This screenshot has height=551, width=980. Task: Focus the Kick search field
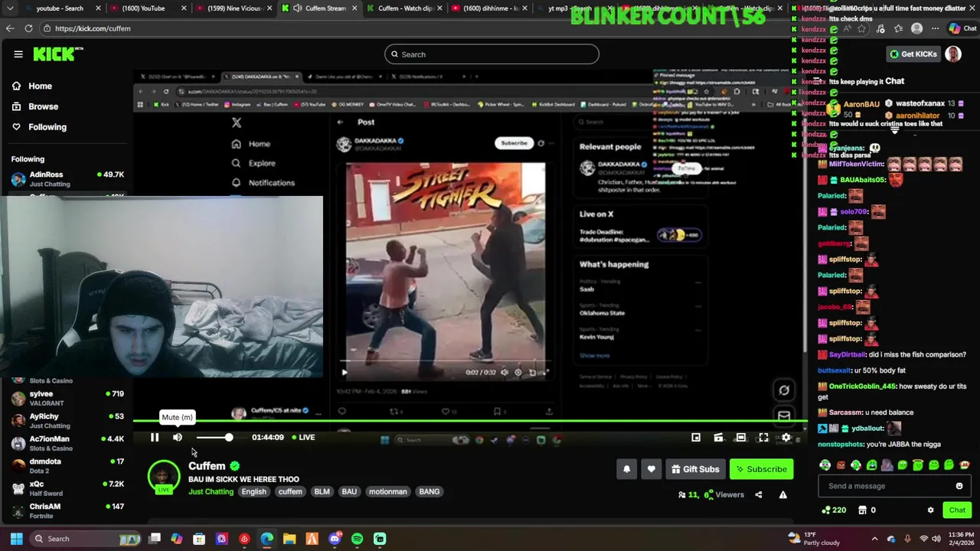coord(492,54)
